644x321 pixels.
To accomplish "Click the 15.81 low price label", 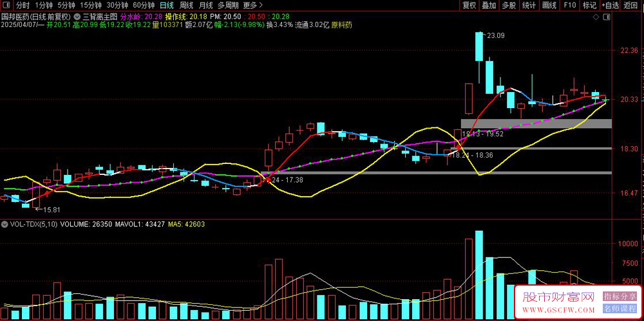I will 52,210.
